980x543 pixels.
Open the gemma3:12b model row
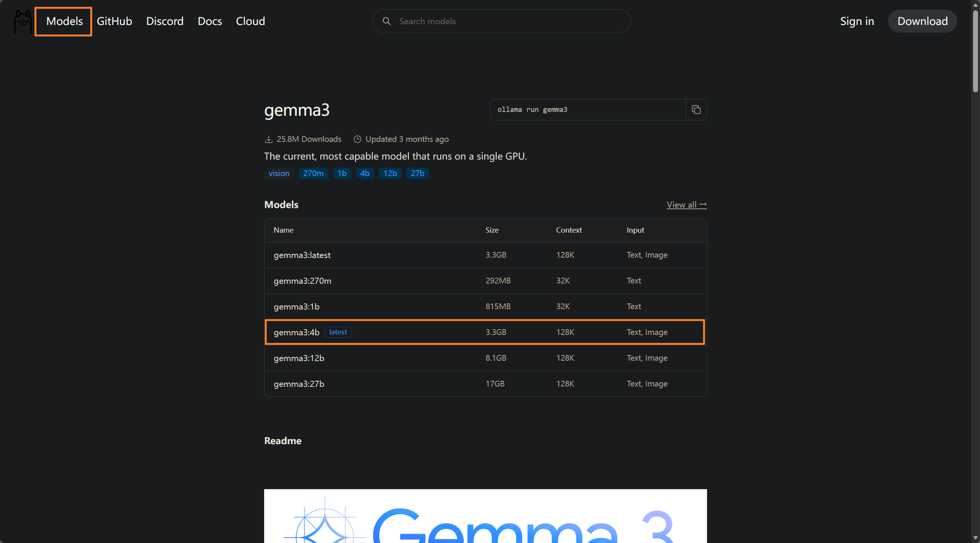[x=299, y=358]
